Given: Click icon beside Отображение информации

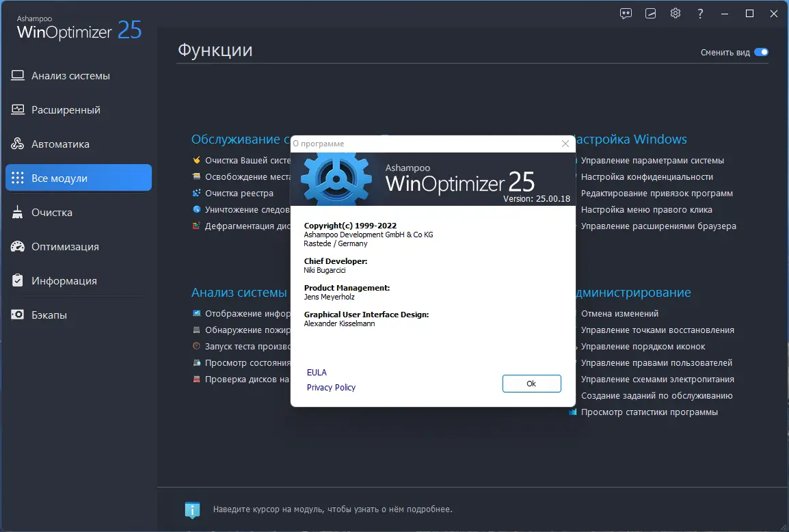Looking at the screenshot, I should pos(196,313).
